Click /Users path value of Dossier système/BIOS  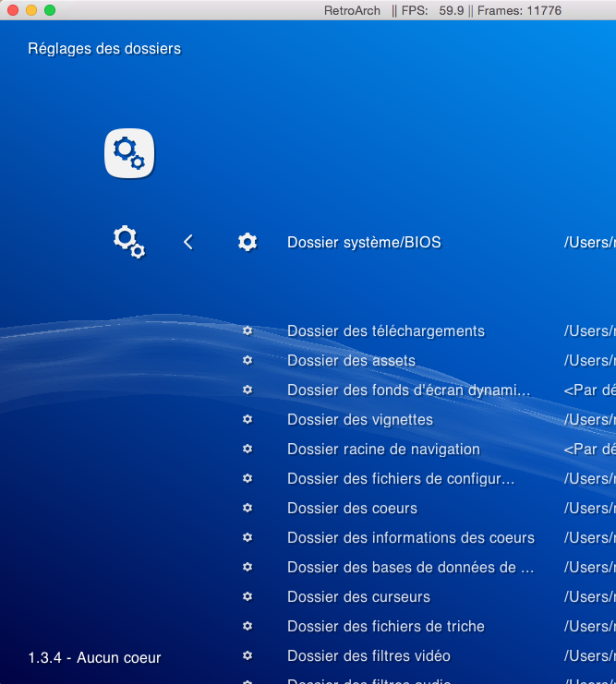(x=590, y=242)
